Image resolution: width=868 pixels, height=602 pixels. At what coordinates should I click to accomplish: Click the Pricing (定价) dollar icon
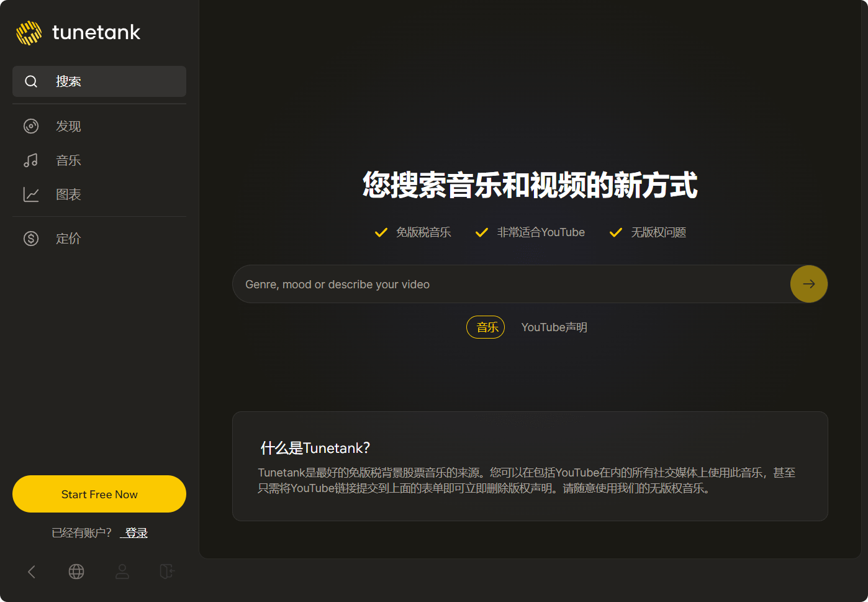(31, 239)
